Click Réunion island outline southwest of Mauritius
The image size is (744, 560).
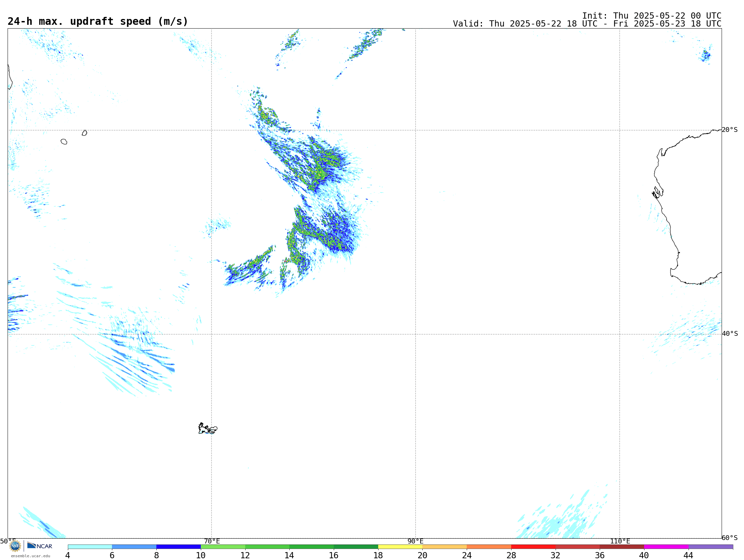click(64, 142)
